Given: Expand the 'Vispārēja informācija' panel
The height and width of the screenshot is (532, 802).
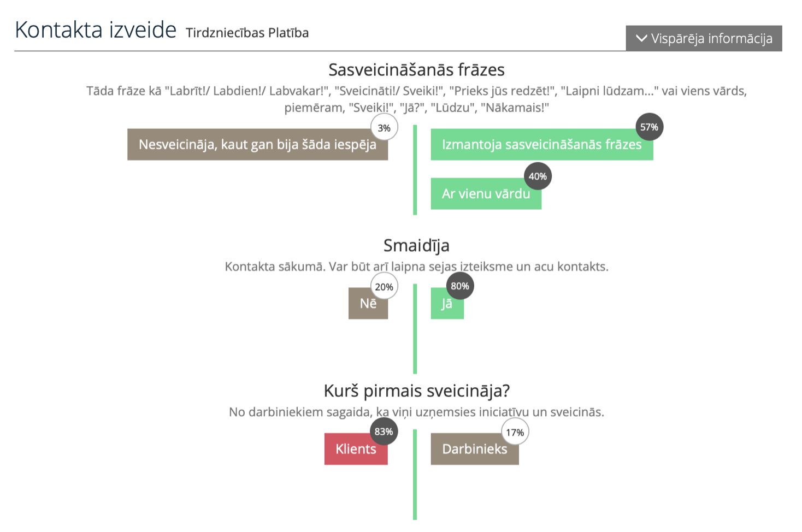Looking at the screenshot, I should tap(705, 38).
